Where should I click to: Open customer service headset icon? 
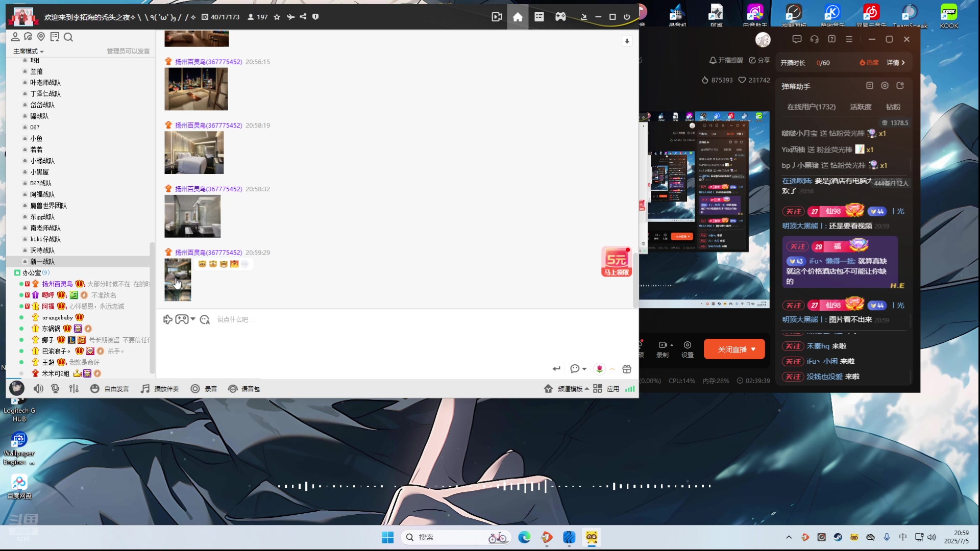pyautogui.click(x=815, y=39)
